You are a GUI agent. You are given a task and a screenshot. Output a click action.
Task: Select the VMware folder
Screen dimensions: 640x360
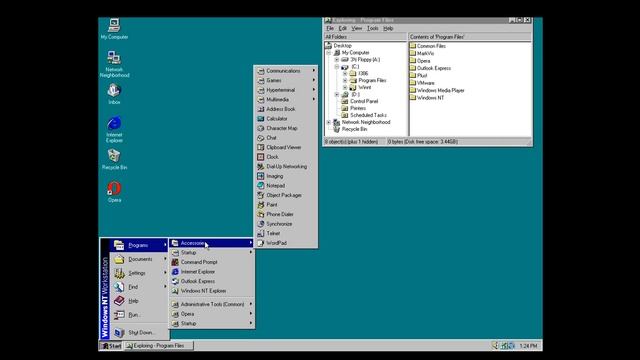pyautogui.click(x=422, y=83)
